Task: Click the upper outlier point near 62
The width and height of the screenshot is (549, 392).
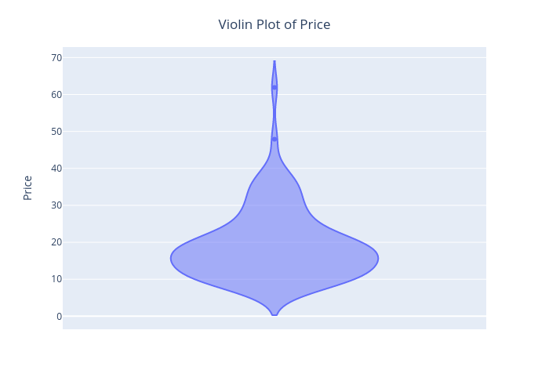Action: pyautogui.click(x=274, y=88)
